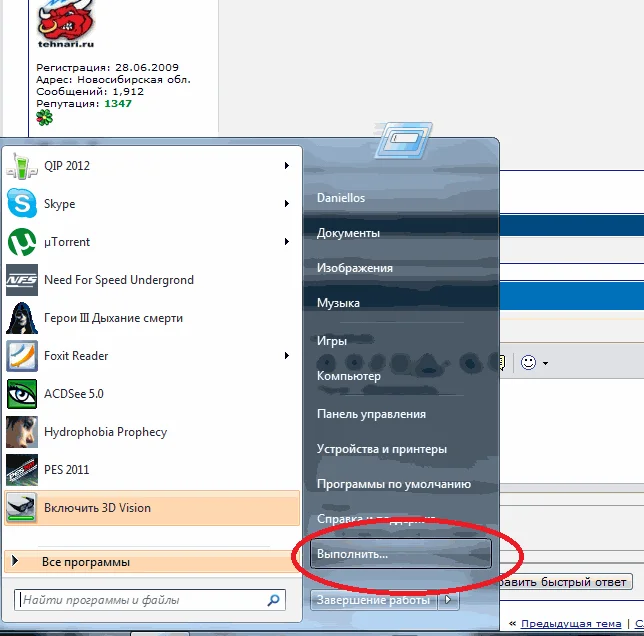Click the reputation value 1347

[x=118, y=103]
